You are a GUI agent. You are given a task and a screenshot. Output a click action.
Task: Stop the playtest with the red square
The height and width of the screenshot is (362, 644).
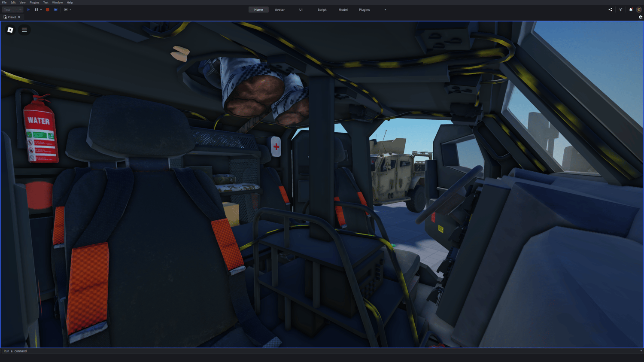[48, 9]
